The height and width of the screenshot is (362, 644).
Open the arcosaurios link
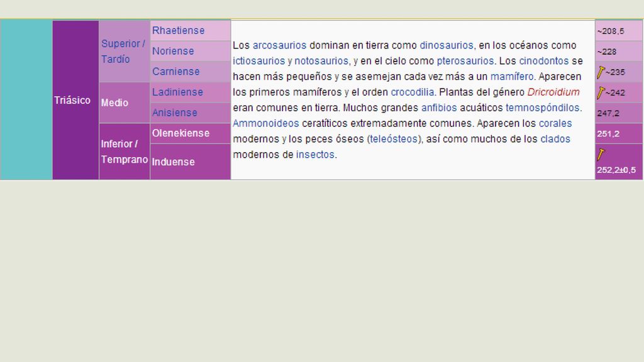pyautogui.click(x=279, y=45)
